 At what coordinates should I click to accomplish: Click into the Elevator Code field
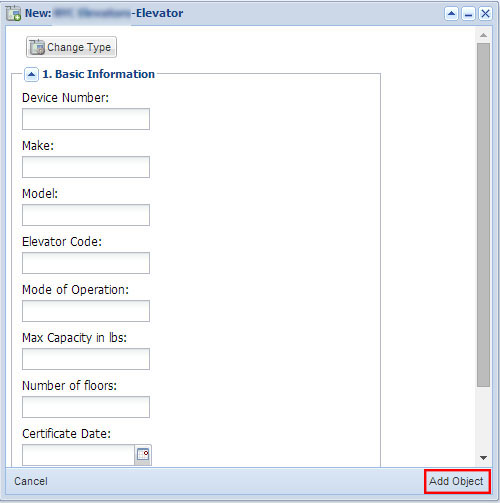tap(86, 263)
